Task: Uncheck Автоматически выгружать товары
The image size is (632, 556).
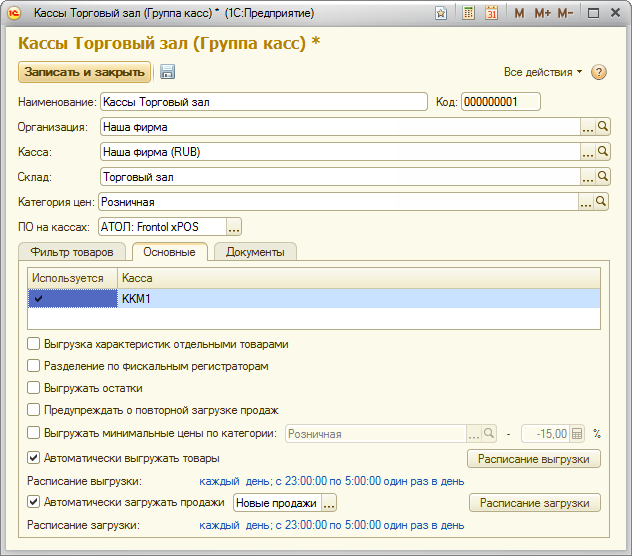Action: click(x=34, y=458)
